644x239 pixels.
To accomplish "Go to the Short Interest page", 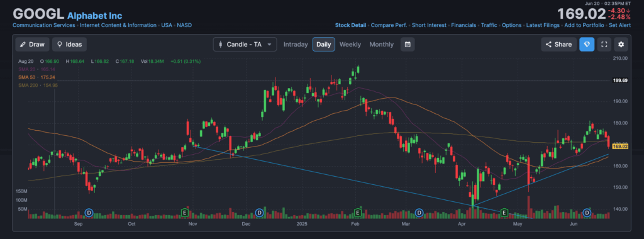I will 429,25.
